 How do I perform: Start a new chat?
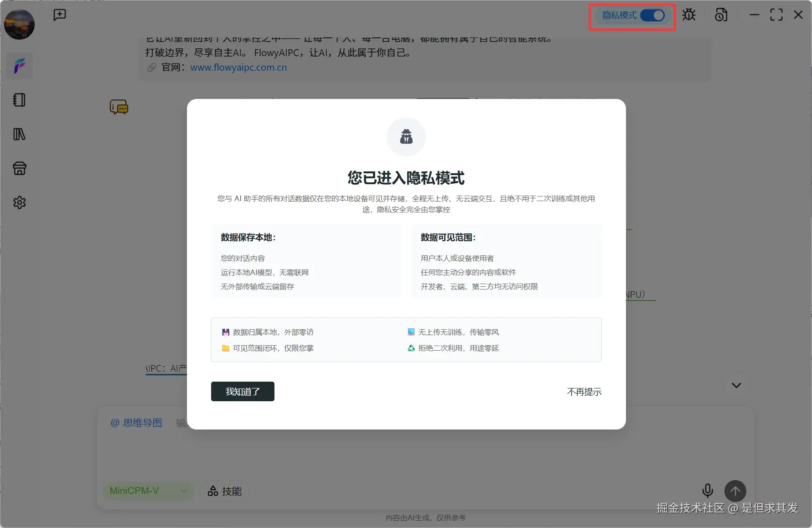pyautogui.click(x=60, y=15)
